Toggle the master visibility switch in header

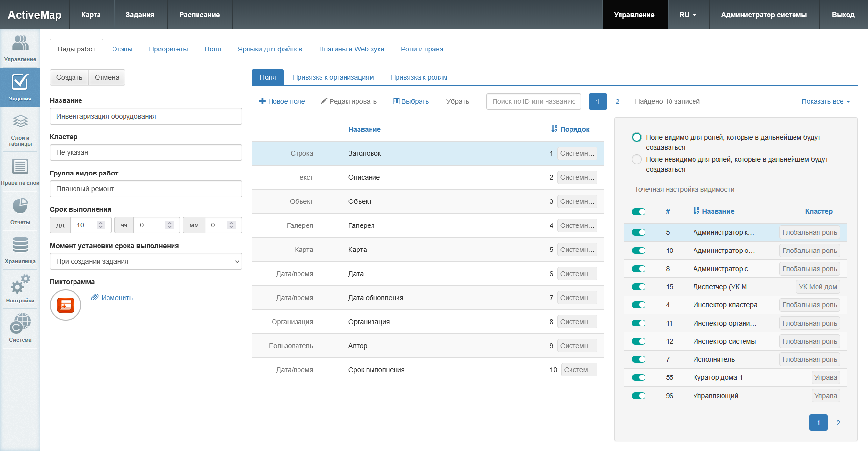(638, 212)
